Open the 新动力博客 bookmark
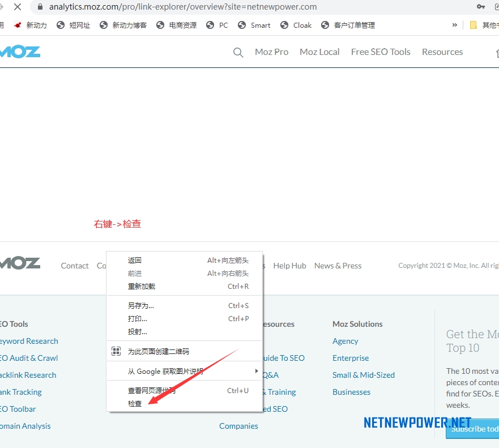Screen dimensions: 499x448 point(123,25)
